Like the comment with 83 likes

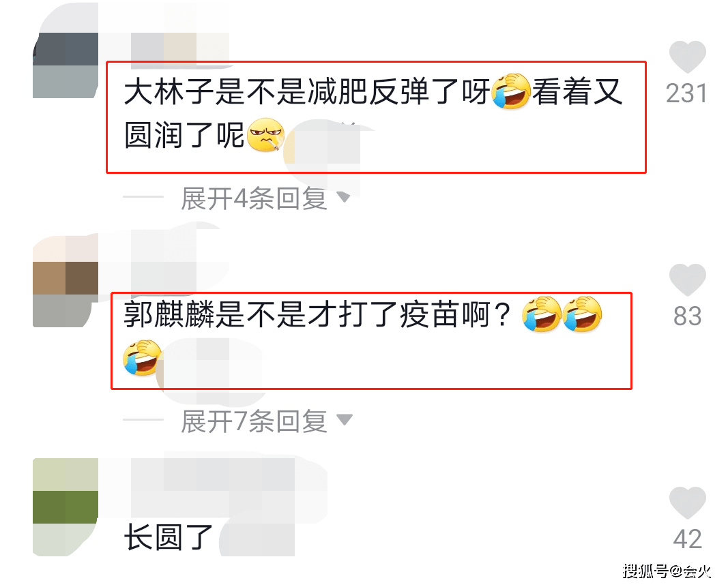click(687, 280)
